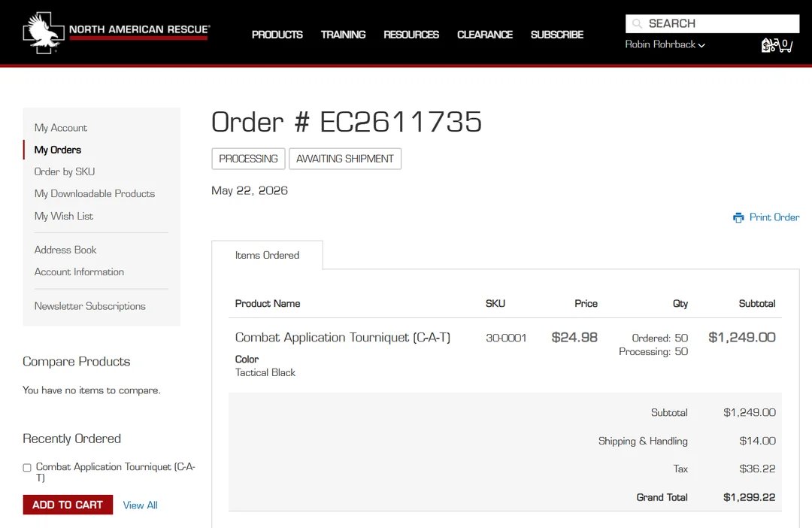Click the Ordered: 50 quantity text

pos(660,338)
